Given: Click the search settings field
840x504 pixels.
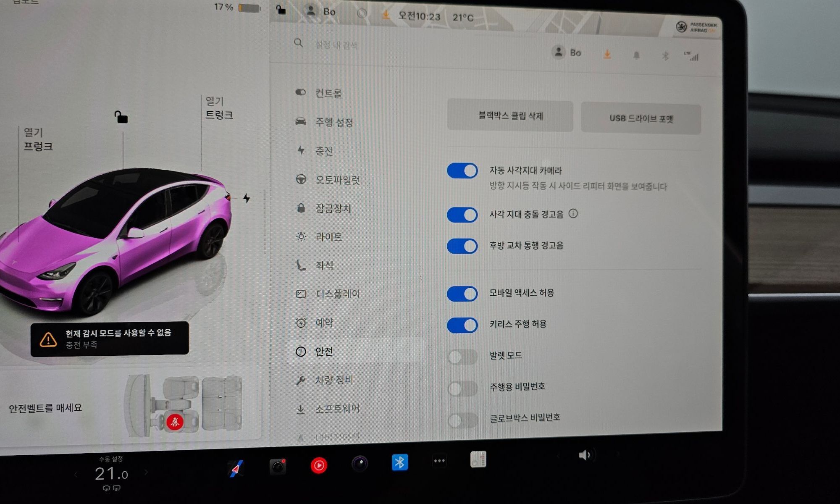Looking at the screenshot, I should pos(336,45).
